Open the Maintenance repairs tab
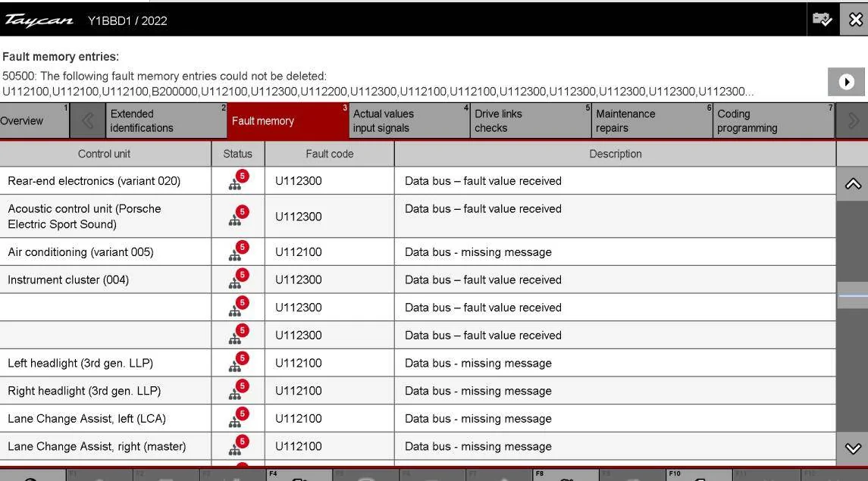Viewport: 868px width, 481px height. pos(652,120)
